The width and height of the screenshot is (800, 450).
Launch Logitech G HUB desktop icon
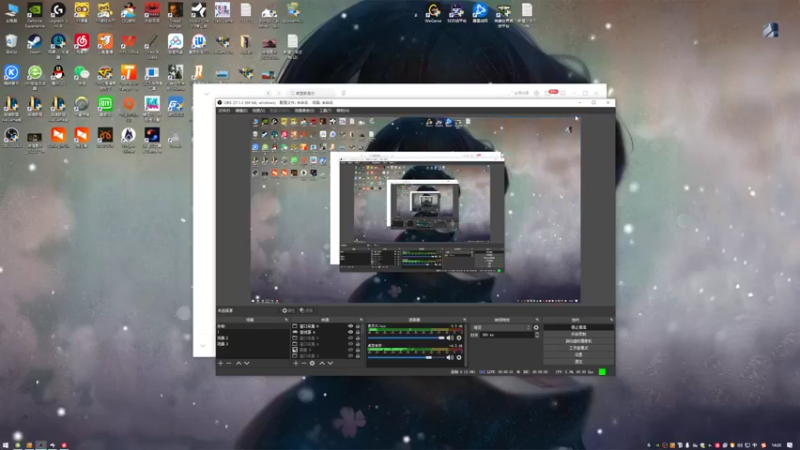point(58,14)
